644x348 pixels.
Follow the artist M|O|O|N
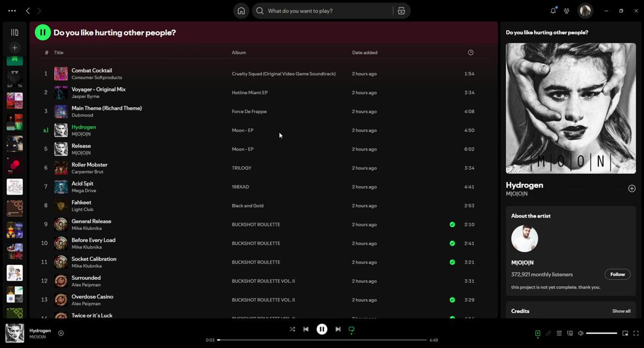617,274
